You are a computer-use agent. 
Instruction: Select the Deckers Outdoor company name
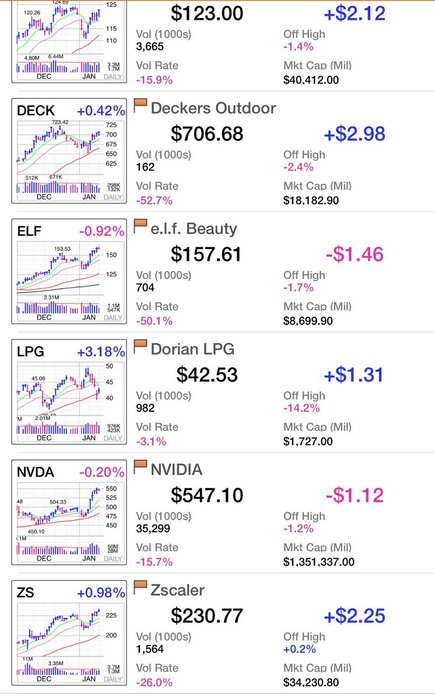click(x=213, y=108)
